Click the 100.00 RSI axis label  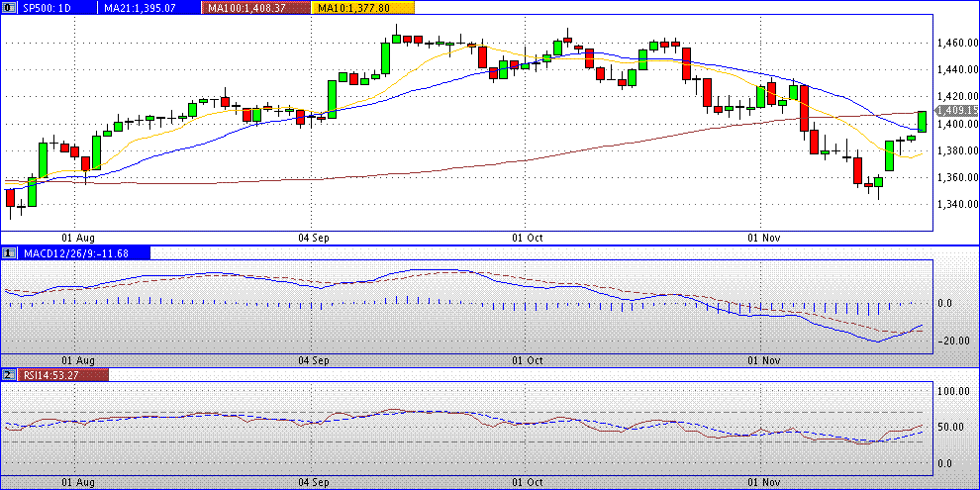point(953,391)
